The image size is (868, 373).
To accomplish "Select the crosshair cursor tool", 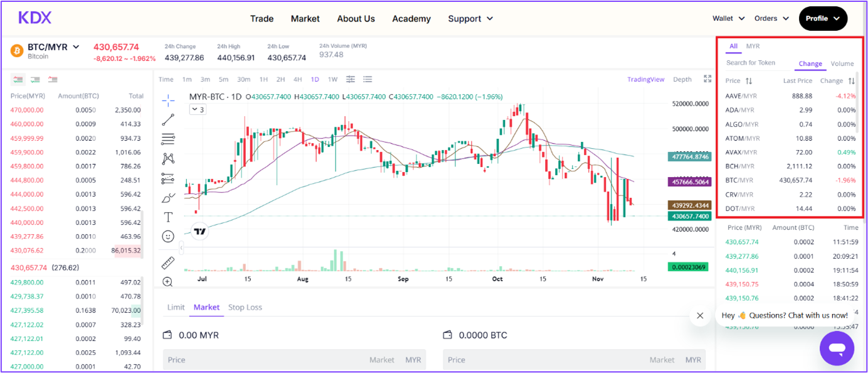I will (167, 99).
